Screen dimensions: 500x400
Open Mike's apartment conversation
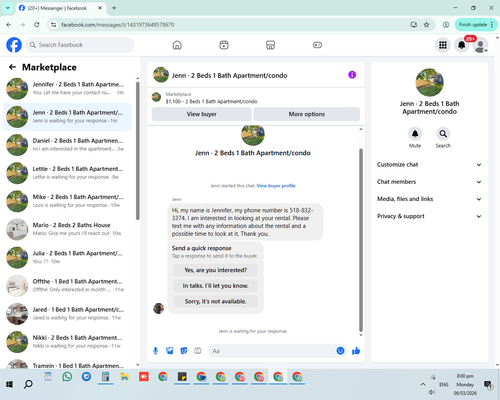(67, 201)
